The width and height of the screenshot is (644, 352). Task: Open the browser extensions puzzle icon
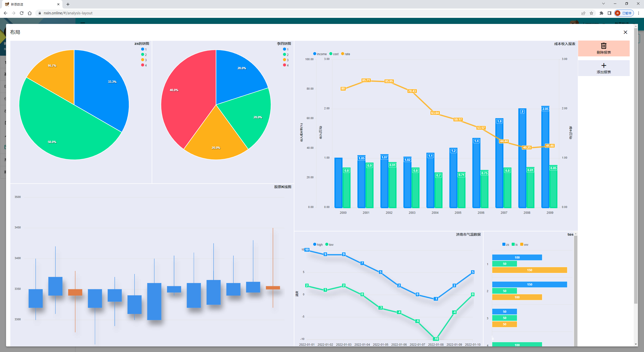click(x=601, y=13)
